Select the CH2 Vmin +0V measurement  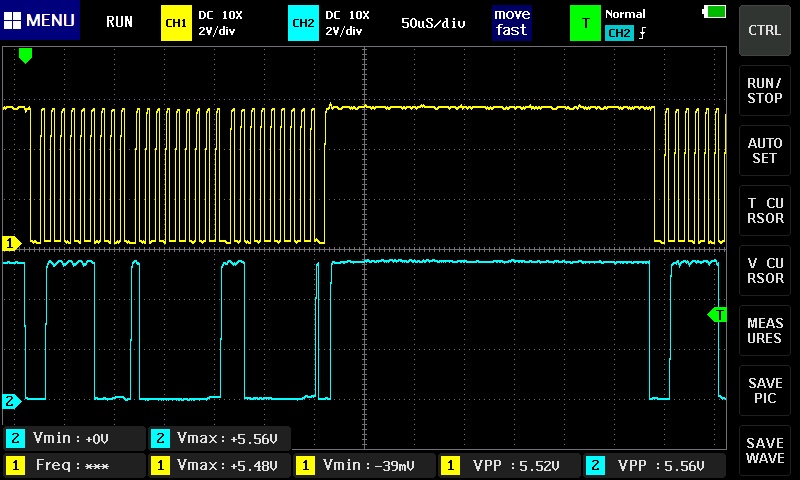[x=74, y=438]
